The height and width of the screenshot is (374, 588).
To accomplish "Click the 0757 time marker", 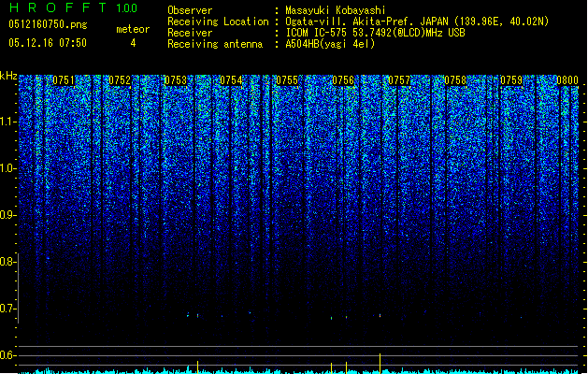I will [399, 80].
